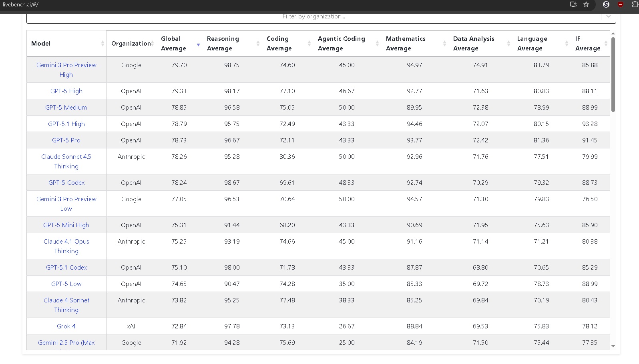The width and height of the screenshot is (639, 364).
Task: Select the 91.44 Reasoning value for GPT-5 Mini High
Action: pyautogui.click(x=232, y=225)
